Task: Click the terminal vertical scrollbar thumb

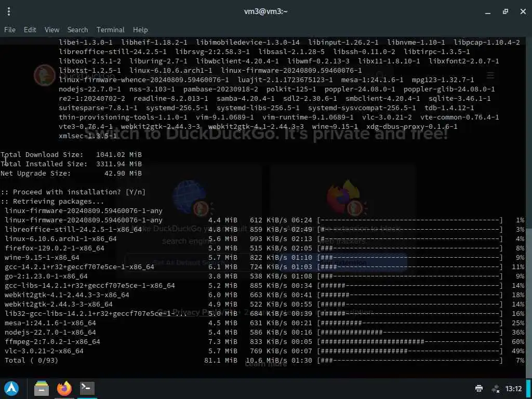Action: [x=529, y=303]
